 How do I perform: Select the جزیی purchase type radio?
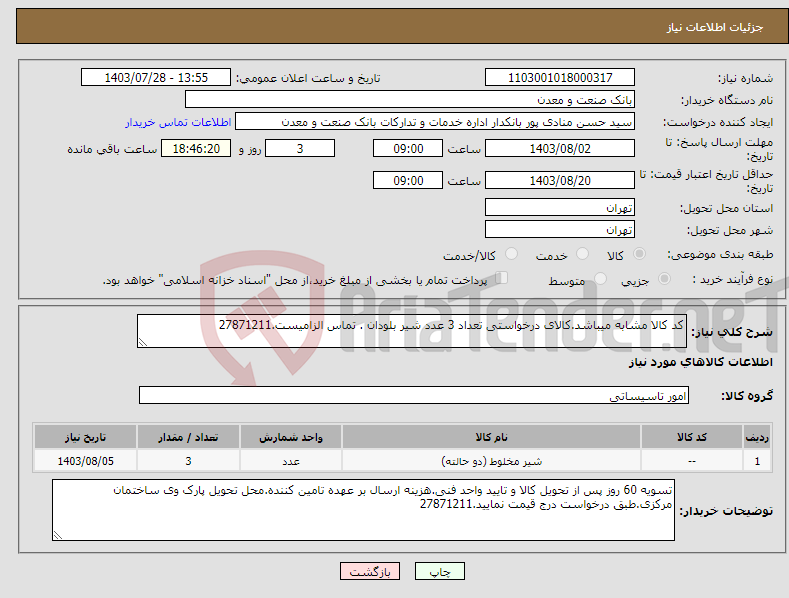(x=664, y=278)
